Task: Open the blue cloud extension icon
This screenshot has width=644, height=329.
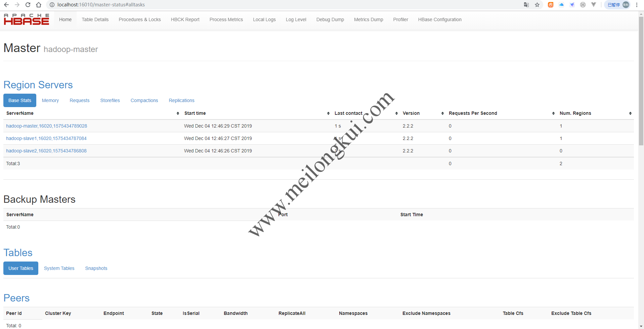Action: (x=561, y=5)
